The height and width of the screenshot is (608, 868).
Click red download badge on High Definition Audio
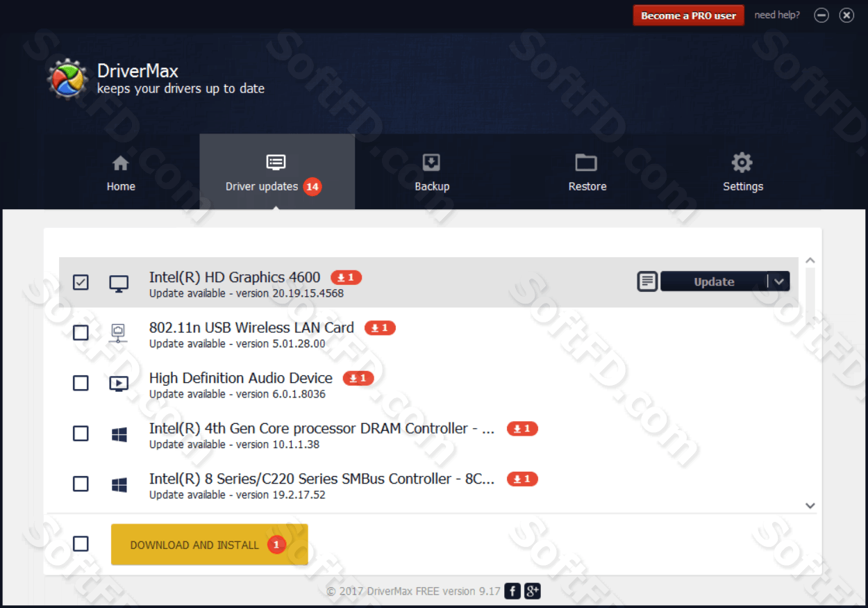click(x=358, y=378)
